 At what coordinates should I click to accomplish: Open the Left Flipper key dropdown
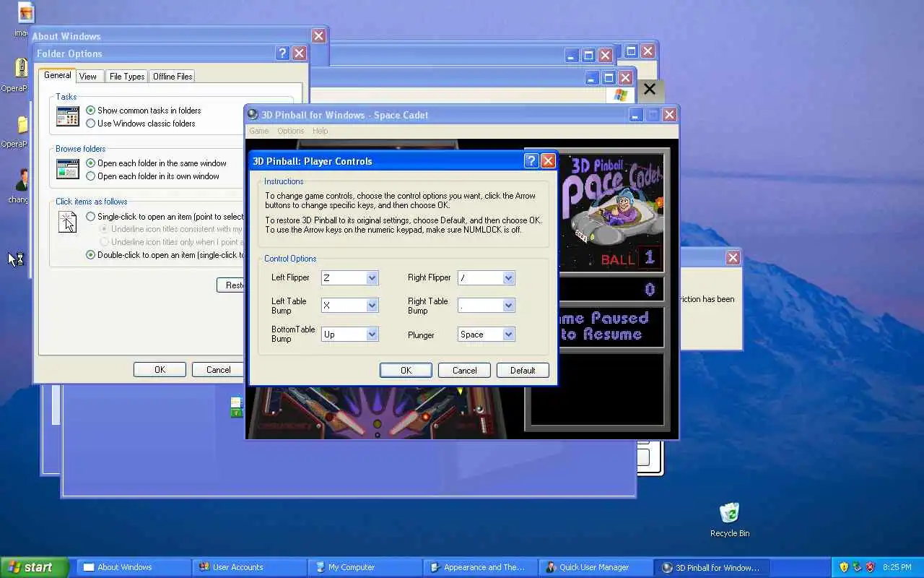click(372, 278)
